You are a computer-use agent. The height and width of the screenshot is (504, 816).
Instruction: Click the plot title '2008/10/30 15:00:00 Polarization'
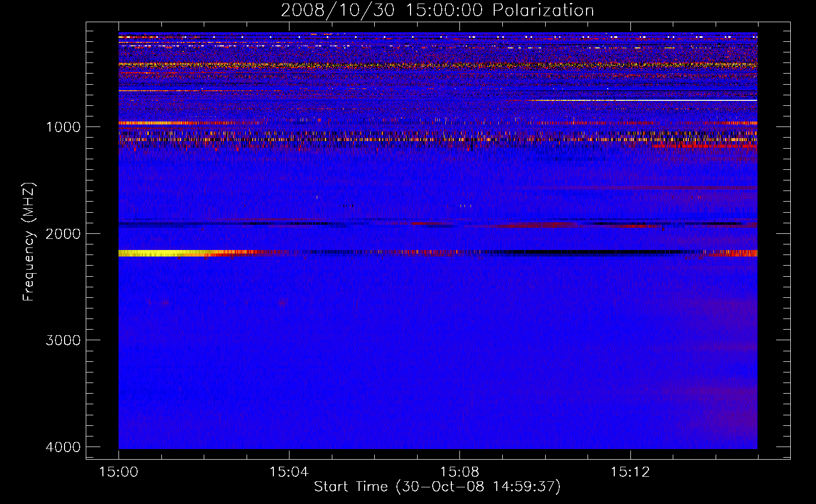tap(437, 10)
